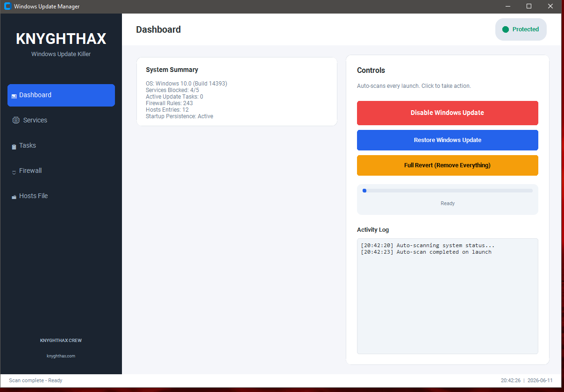The width and height of the screenshot is (564, 392).
Task: Open the Tasks page
Action: (x=61, y=145)
